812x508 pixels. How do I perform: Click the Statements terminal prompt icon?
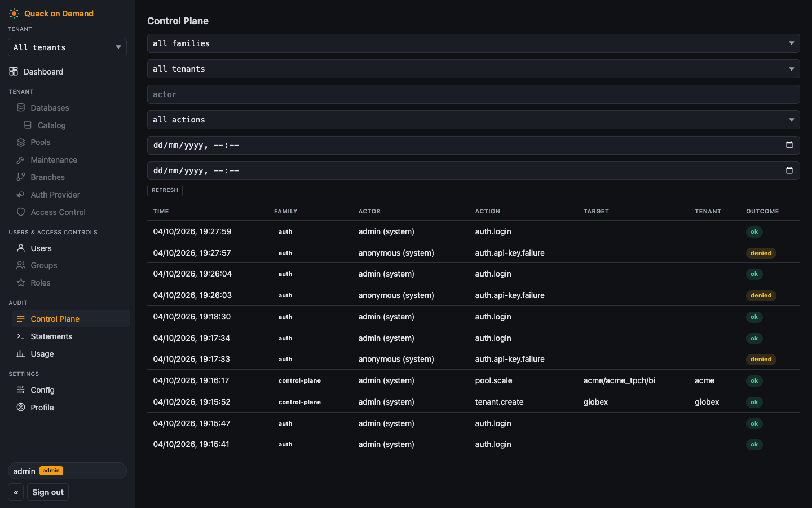(21, 336)
